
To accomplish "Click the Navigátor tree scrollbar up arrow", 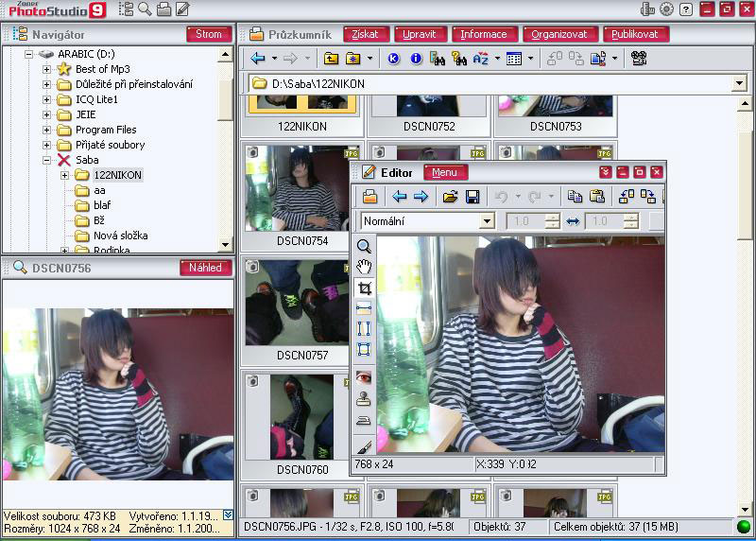I will (x=225, y=54).
